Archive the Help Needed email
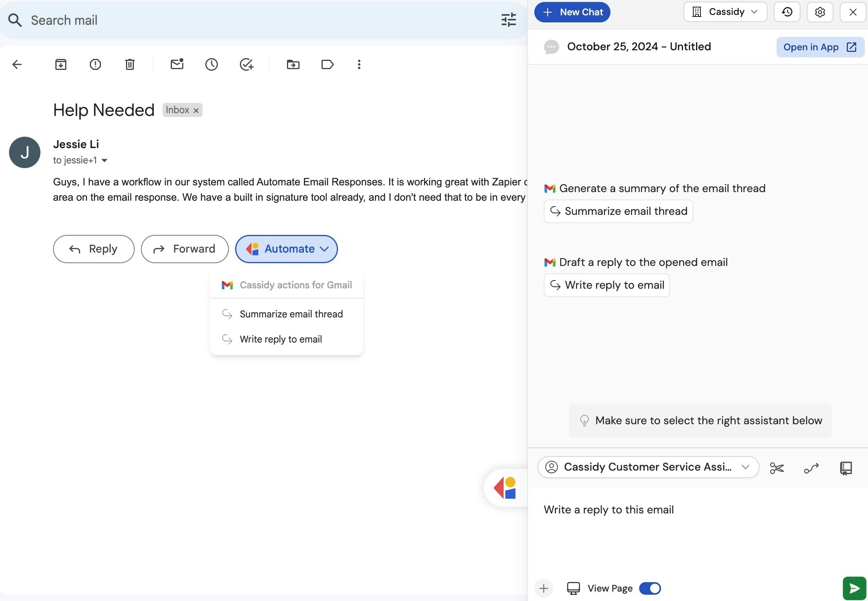Image resolution: width=868 pixels, height=601 pixels. (60, 64)
